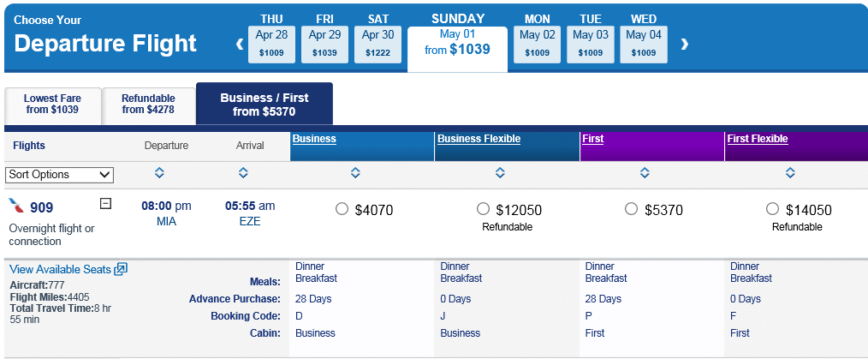Click sort arrows under First Flexible column

[790, 173]
